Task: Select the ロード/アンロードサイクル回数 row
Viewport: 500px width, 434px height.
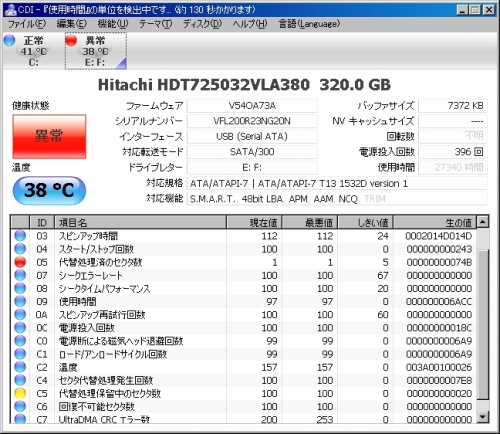Action: pos(243,354)
